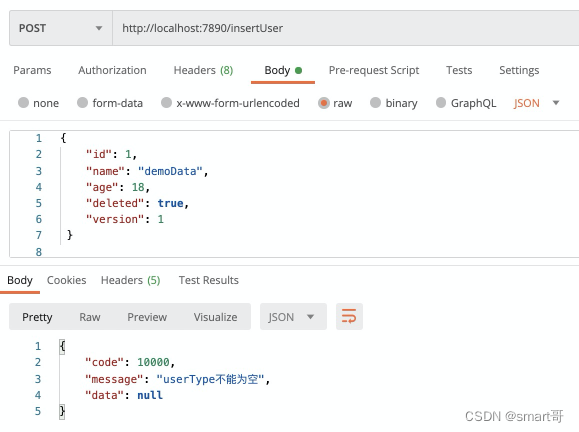This screenshot has width=579, height=432.
Task: Click the "code": 10000 response line
Action: tap(130, 362)
